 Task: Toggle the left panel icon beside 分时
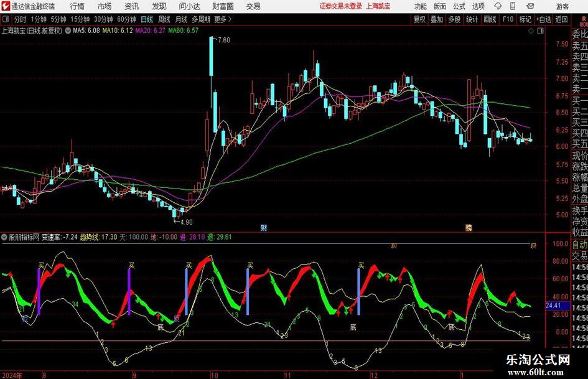(6, 19)
